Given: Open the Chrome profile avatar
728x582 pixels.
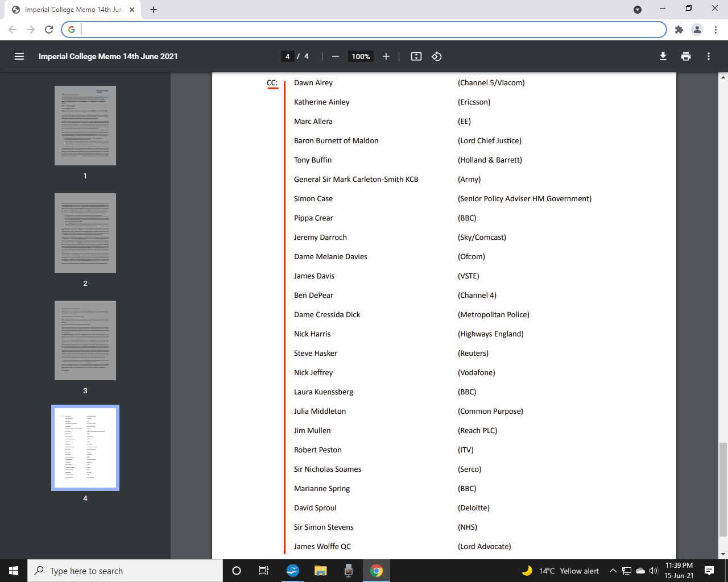Looking at the screenshot, I should point(697,30).
